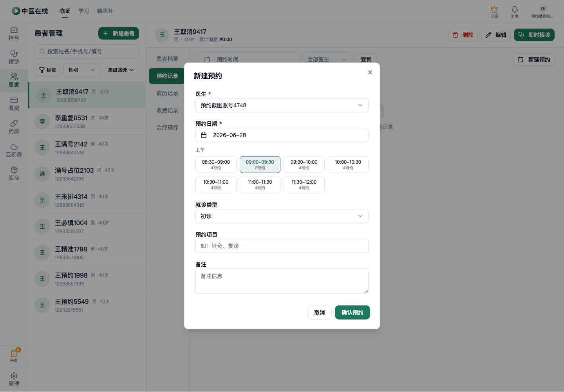Focus the 预约项目 input field
The width and height of the screenshot is (564, 392).
(282, 246)
